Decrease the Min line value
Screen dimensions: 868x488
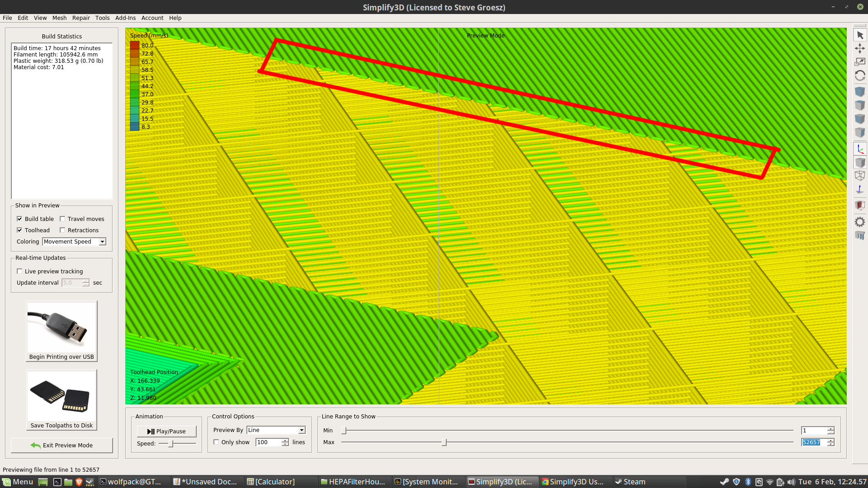point(831,432)
